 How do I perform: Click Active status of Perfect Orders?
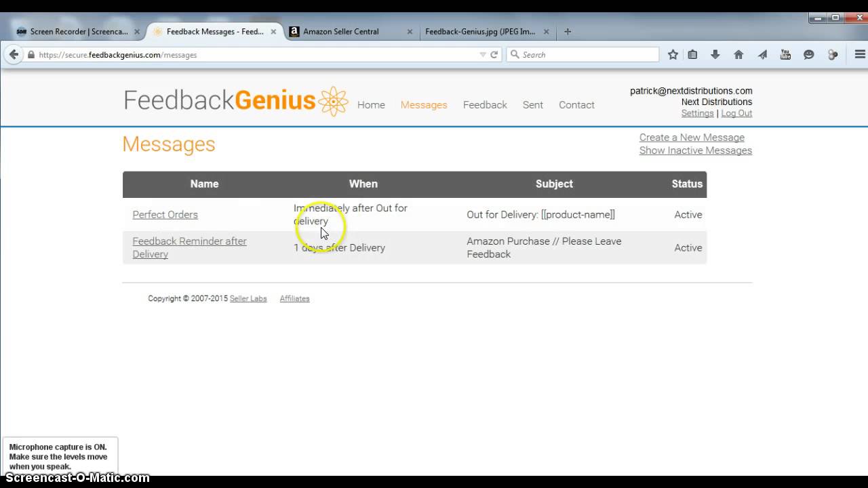click(688, 215)
